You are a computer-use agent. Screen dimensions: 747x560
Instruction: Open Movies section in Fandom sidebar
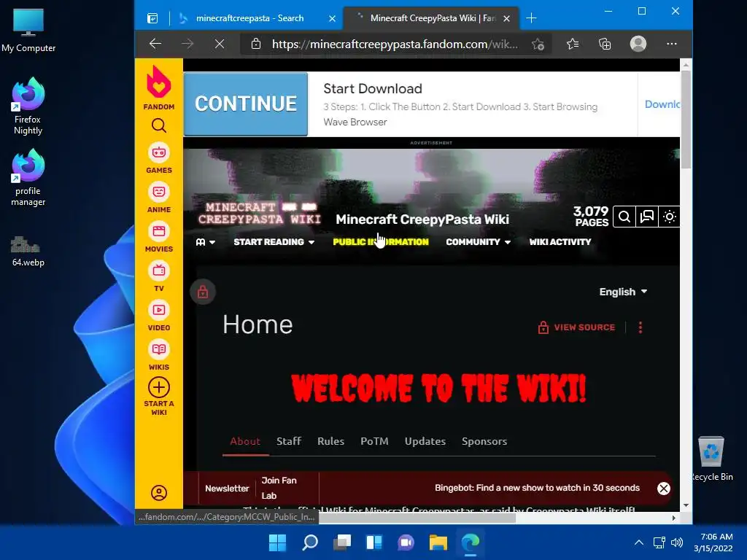pos(158,238)
